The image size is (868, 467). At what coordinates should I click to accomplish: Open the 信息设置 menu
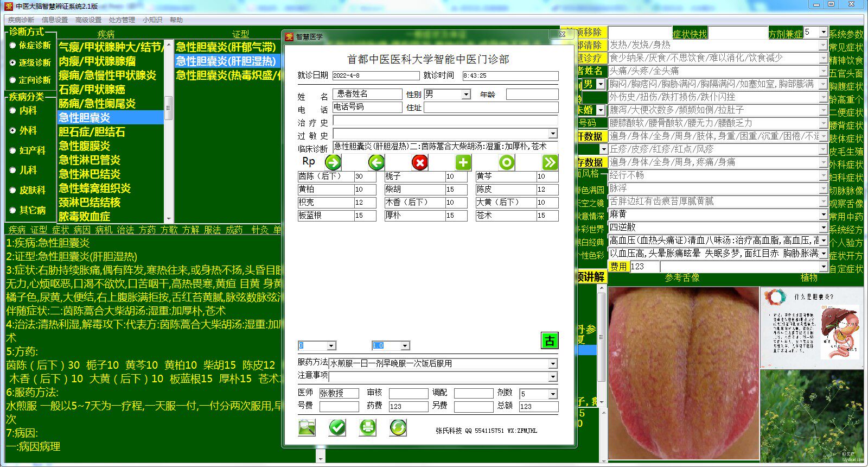point(55,20)
